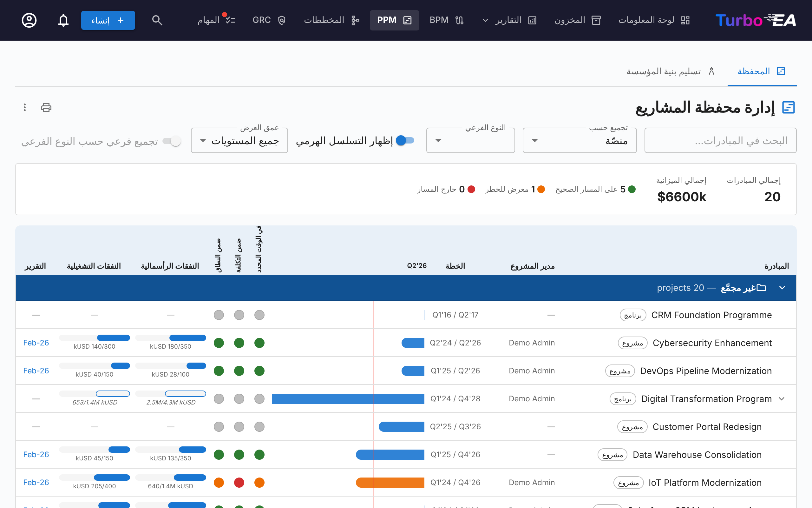Toggle the sub-group by subtype switch

172,141
